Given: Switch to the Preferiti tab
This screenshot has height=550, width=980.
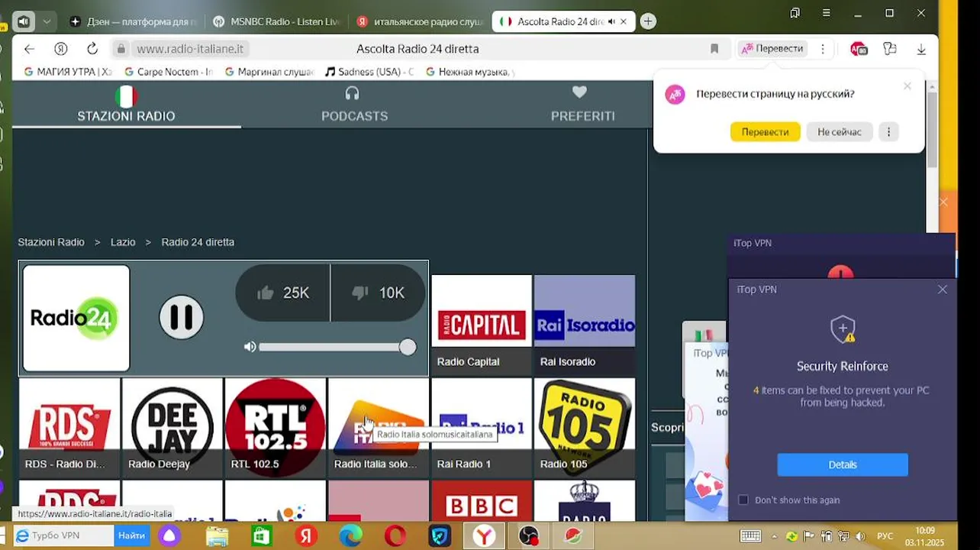Looking at the screenshot, I should [583, 105].
